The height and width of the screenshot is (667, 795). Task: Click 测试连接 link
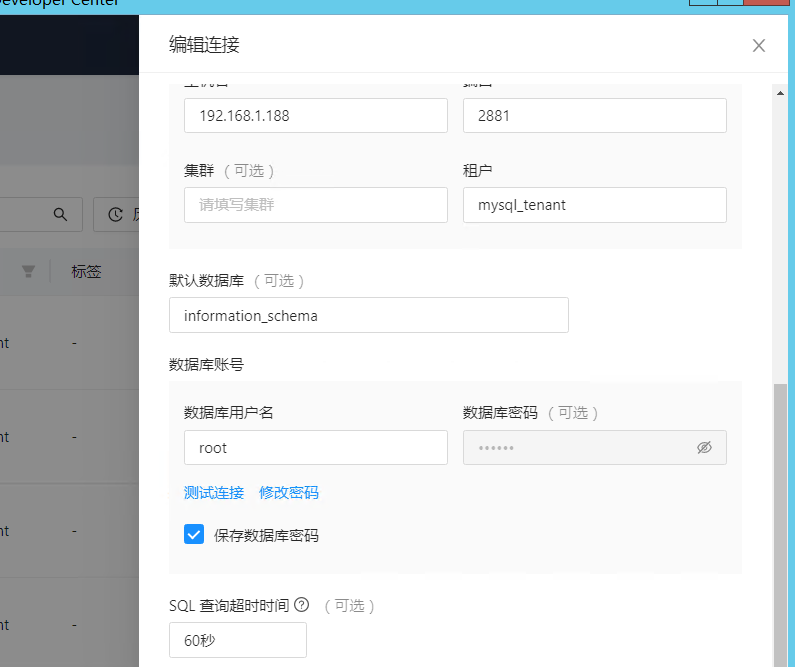(x=214, y=493)
